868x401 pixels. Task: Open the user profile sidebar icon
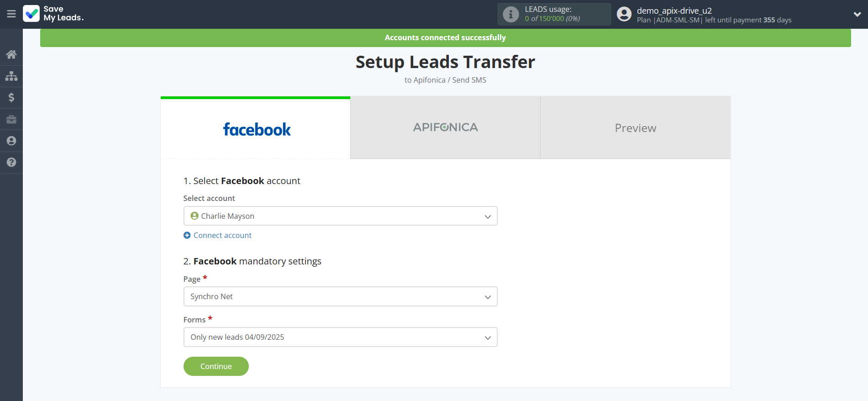(x=11, y=141)
